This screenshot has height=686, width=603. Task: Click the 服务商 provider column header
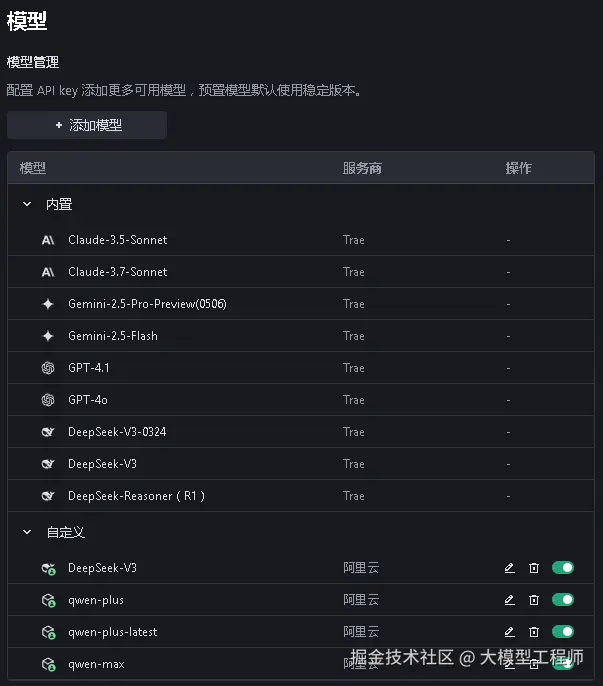362,168
